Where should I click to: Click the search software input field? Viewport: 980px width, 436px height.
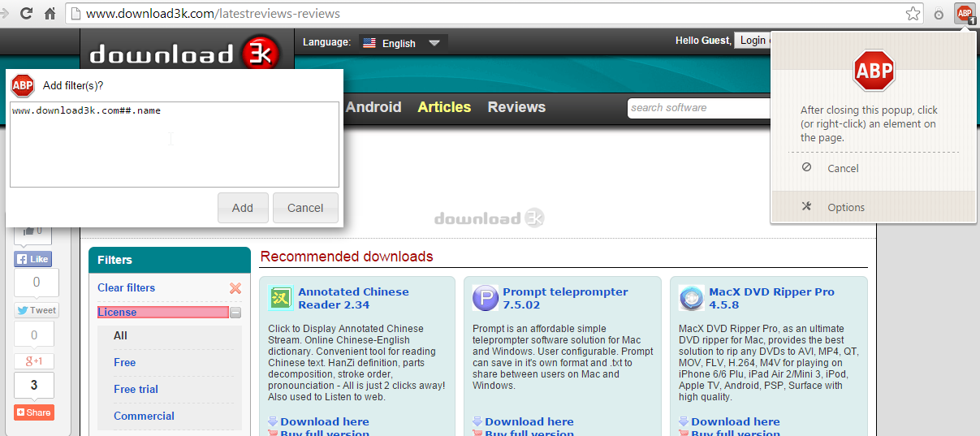(x=698, y=107)
